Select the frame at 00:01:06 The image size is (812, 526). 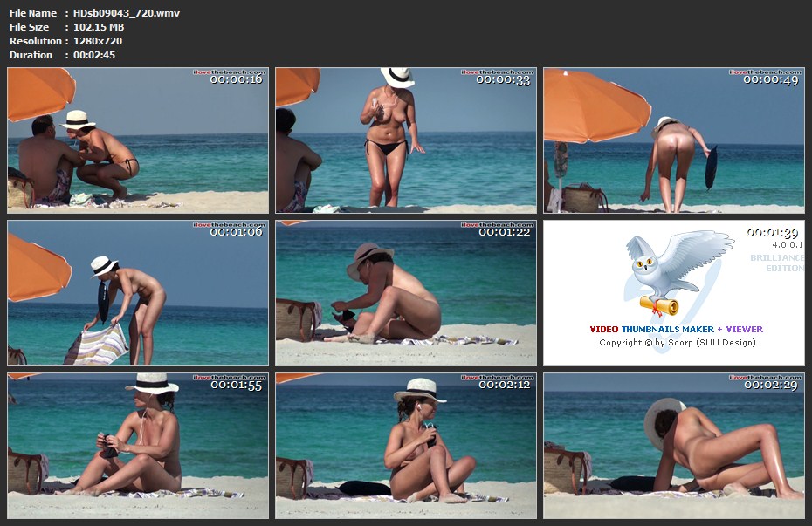pyautogui.click(x=138, y=293)
